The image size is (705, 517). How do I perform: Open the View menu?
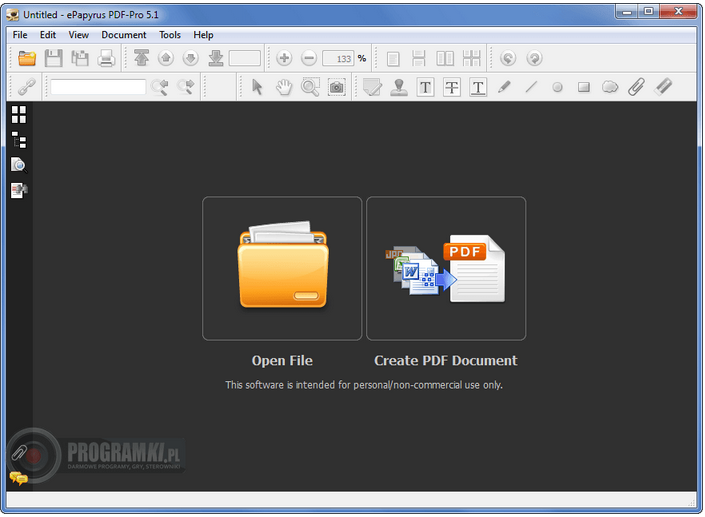tap(78, 35)
